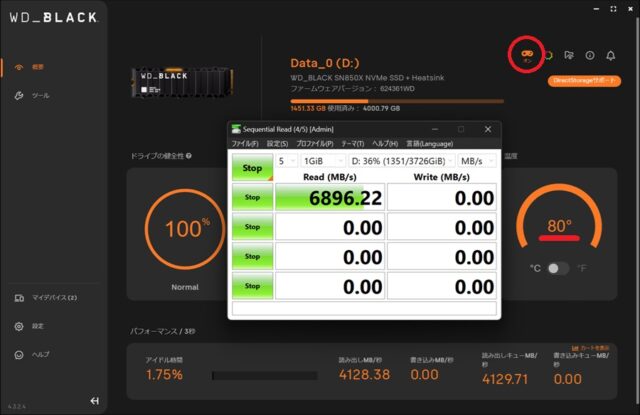The width and height of the screenshot is (640, 415).
Task: Click the idle time progress bar
Action: point(264,375)
